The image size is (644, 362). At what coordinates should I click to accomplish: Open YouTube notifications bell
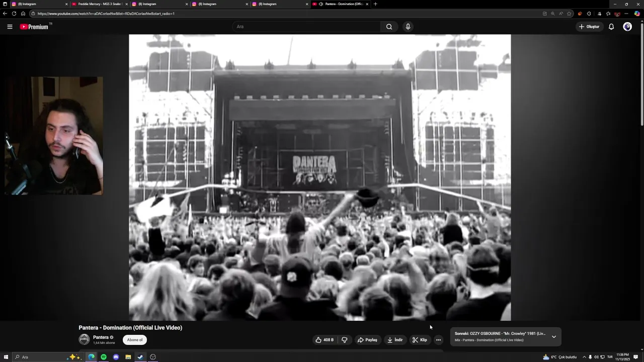[611, 27]
